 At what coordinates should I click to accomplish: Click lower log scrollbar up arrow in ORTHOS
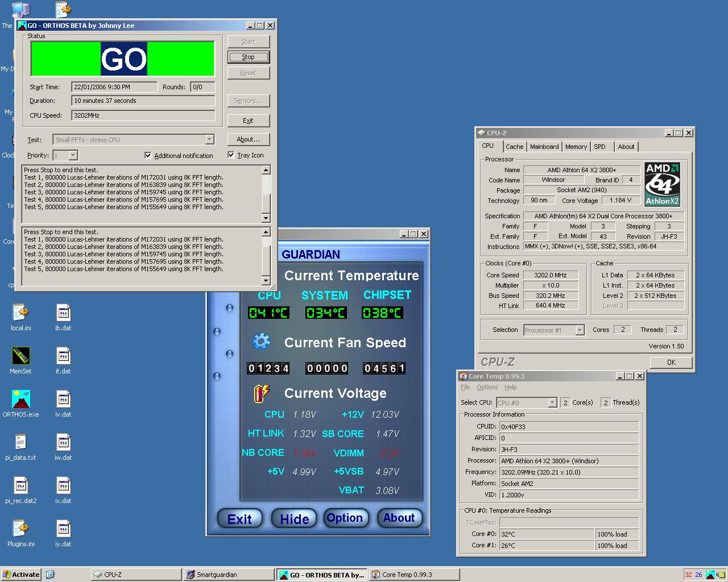266,232
